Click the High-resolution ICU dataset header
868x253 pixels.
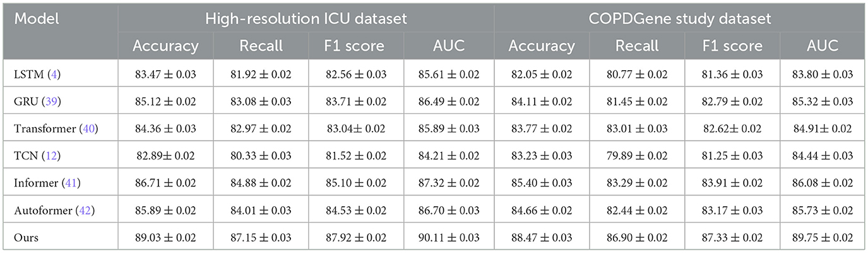point(306,18)
